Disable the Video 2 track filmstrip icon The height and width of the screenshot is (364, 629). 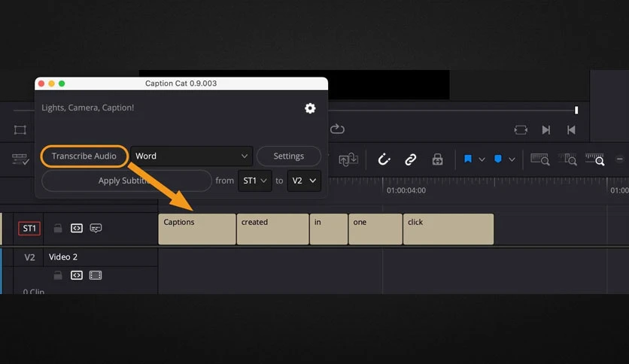(96, 275)
